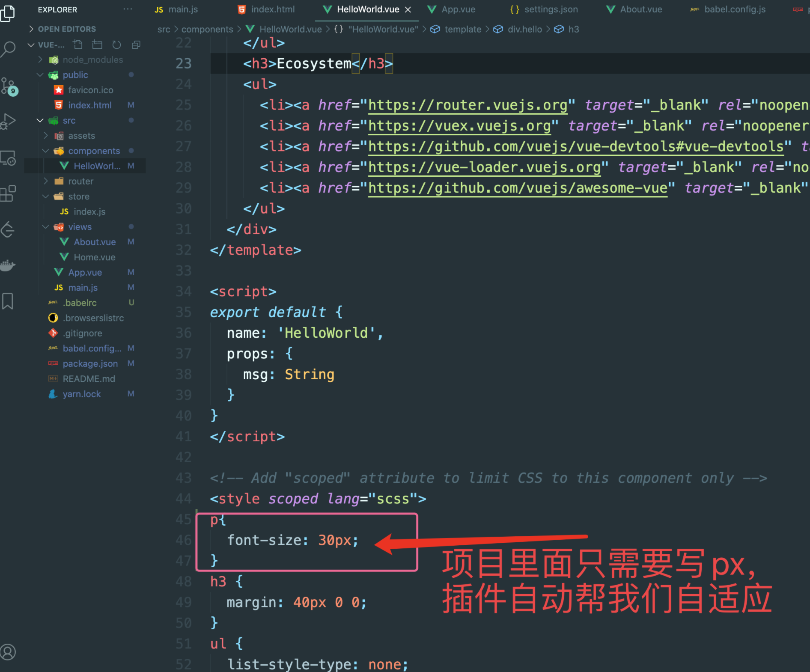This screenshot has width=810, height=672.
Task: Follow the vue-loader.vuejs.org link
Action: point(484,167)
